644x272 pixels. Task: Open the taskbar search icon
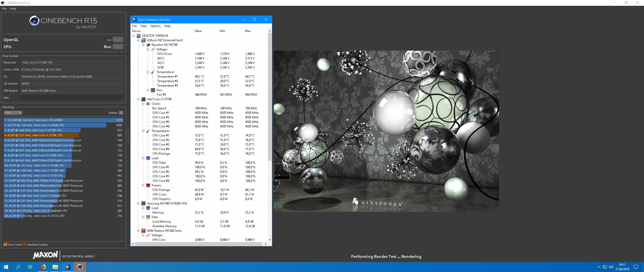coord(18,267)
